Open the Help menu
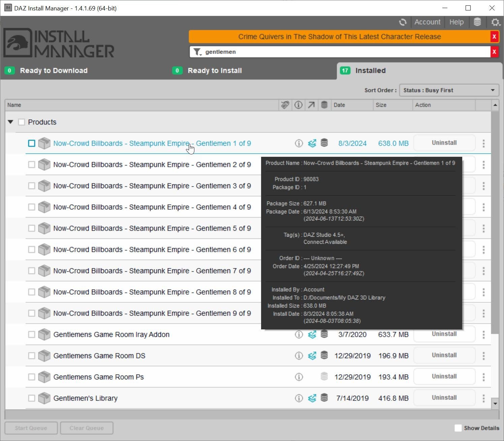This screenshot has width=504, height=441. 456,22
